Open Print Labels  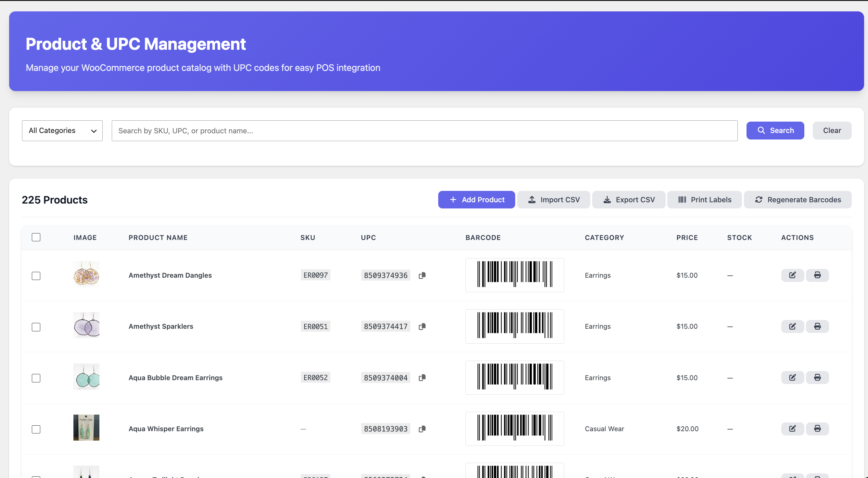[x=704, y=200]
